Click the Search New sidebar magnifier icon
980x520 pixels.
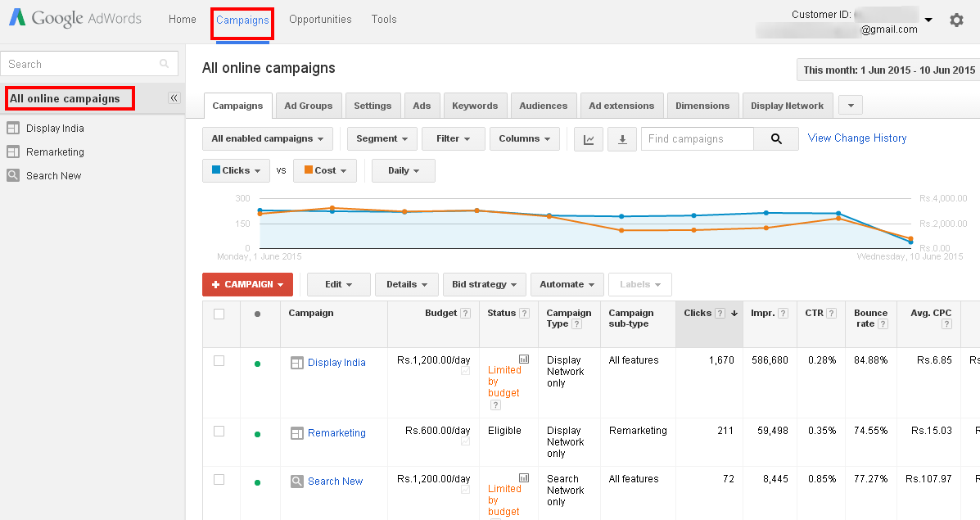tap(13, 175)
